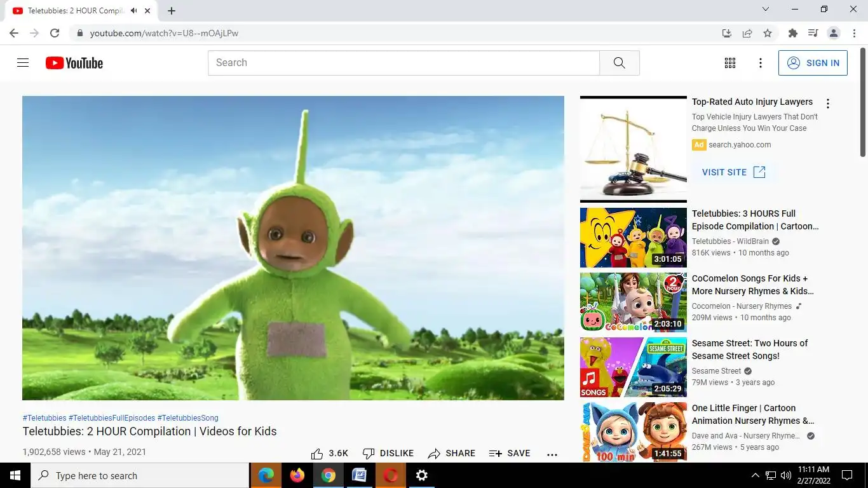Launch Microsoft Edge from taskbar
The width and height of the screenshot is (868, 488).
coord(266,475)
